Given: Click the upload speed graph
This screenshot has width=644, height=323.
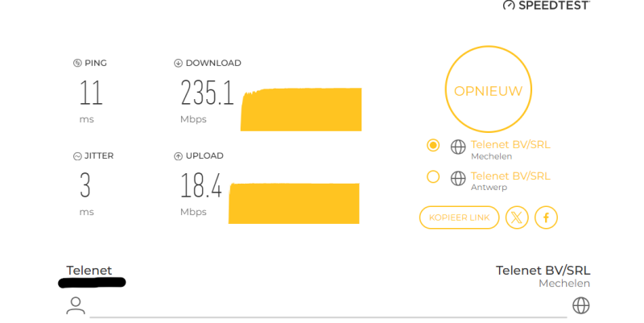Looking at the screenshot, I should pos(294,204).
